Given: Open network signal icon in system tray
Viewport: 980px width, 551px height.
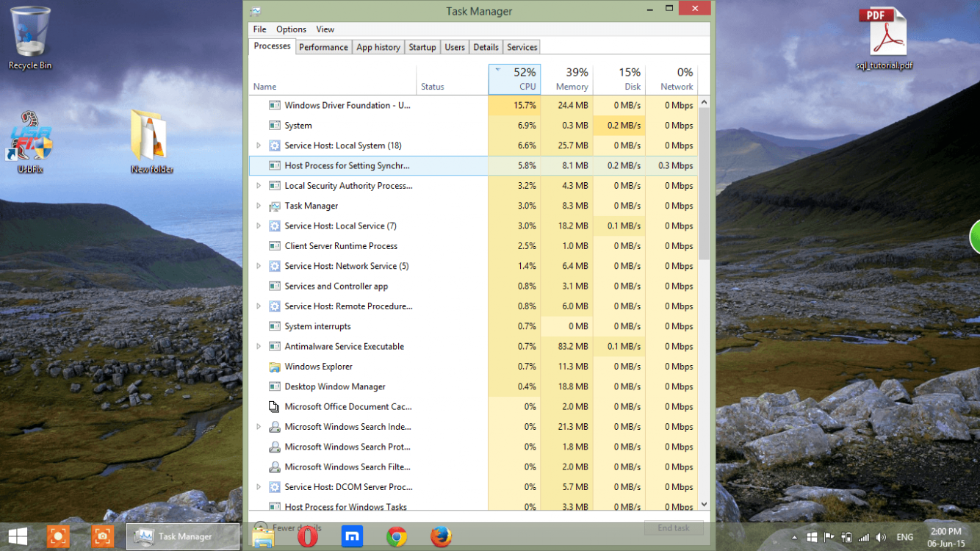Looking at the screenshot, I should click(x=863, y=537).
